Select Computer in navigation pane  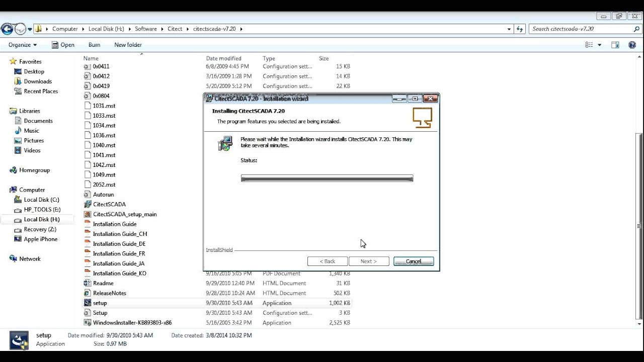pos(32,190)
